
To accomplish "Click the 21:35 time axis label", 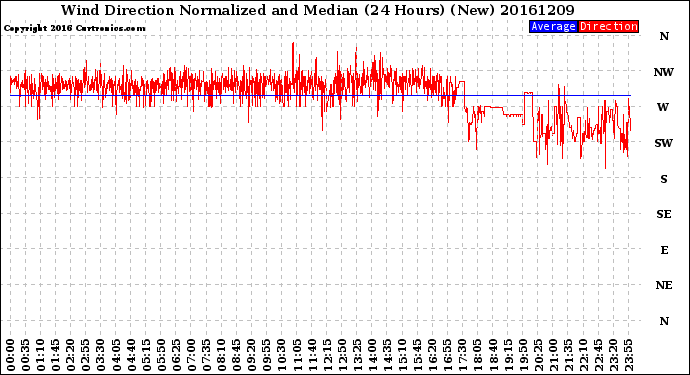I will click(x=568, y=355).
